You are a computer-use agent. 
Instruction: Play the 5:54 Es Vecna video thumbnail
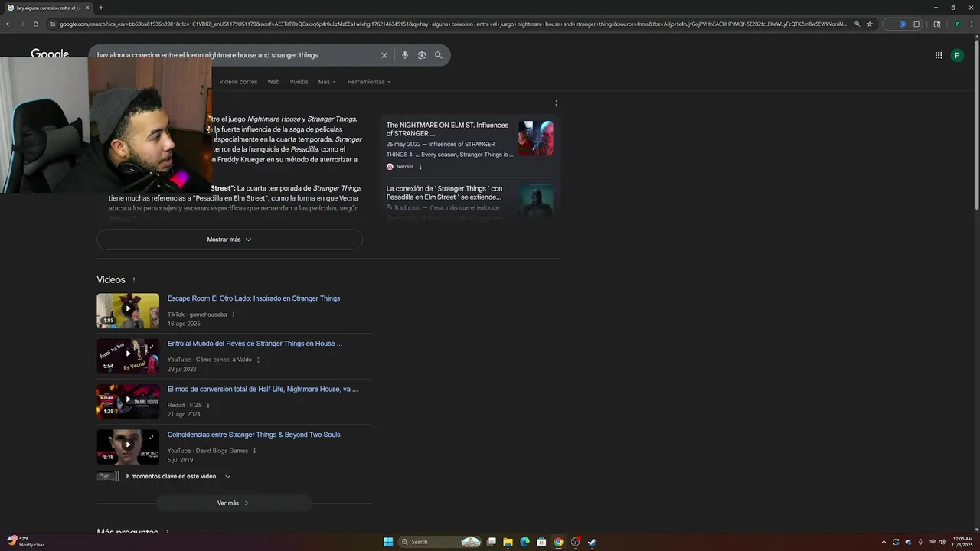[128, 356]
